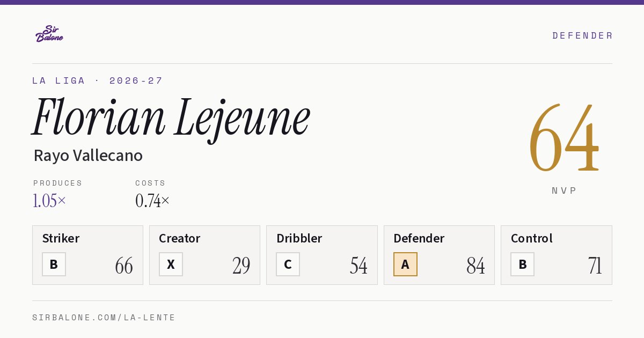
Task: Select the Defender score 84
Action: 475,266
